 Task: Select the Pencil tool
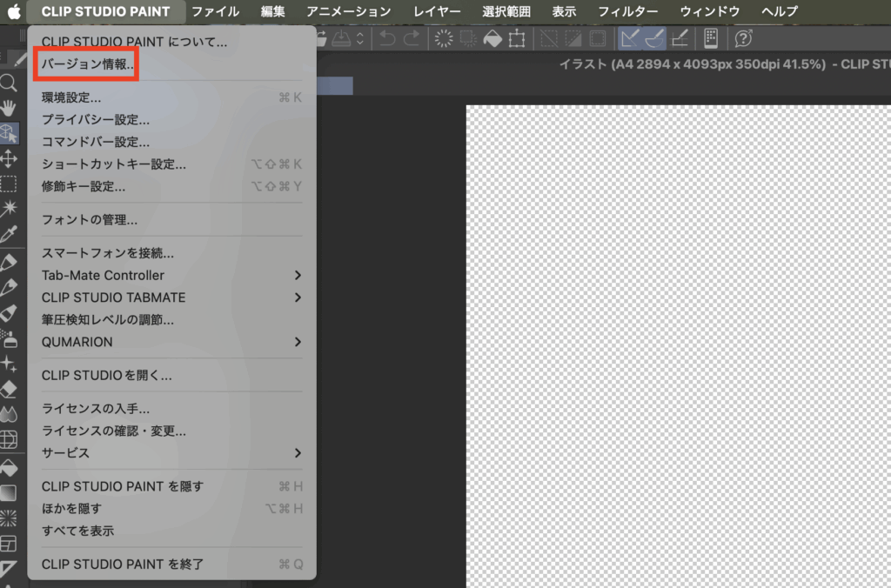pos(9,287)
